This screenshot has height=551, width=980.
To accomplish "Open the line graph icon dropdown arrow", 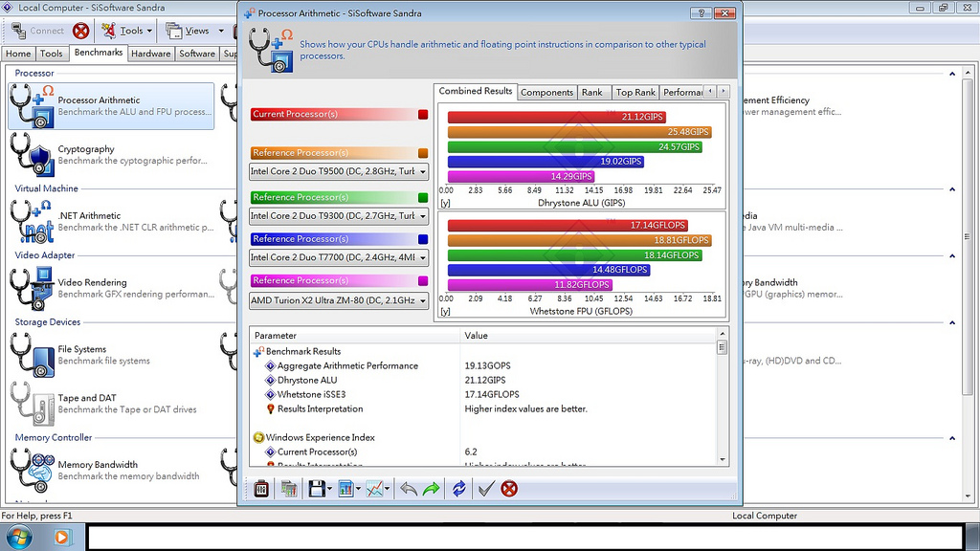I will click(388, 489).
